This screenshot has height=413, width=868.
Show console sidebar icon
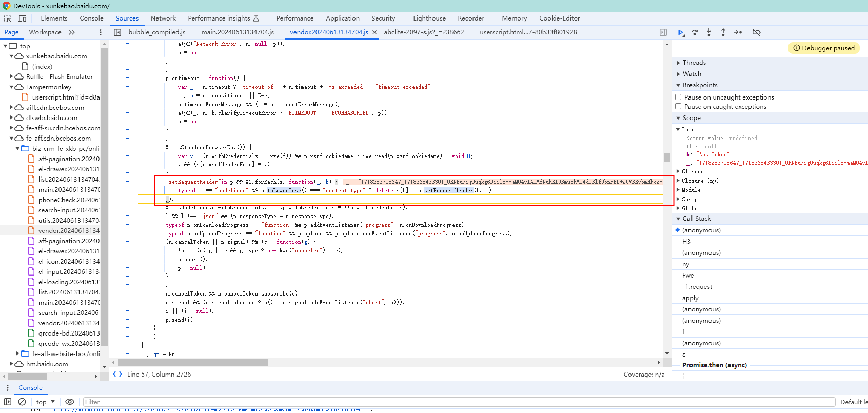[x=8, y=402]
